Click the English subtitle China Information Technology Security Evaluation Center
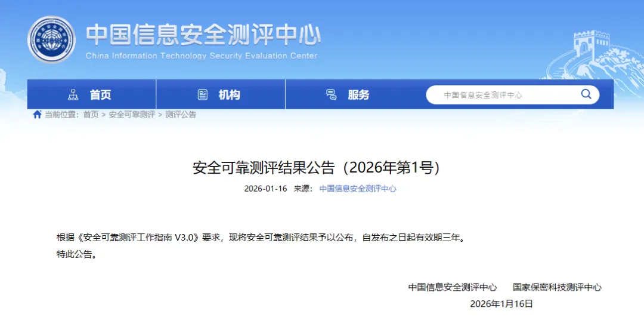 202,56
